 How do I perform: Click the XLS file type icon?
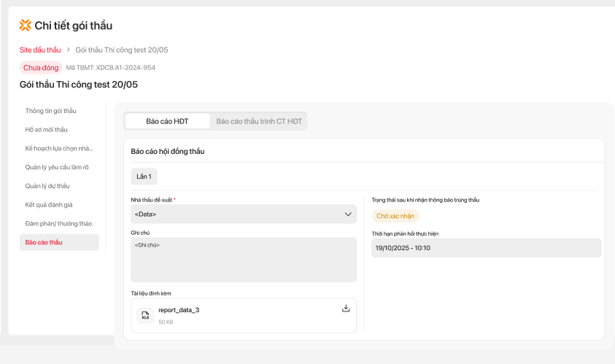pos(145,315)
